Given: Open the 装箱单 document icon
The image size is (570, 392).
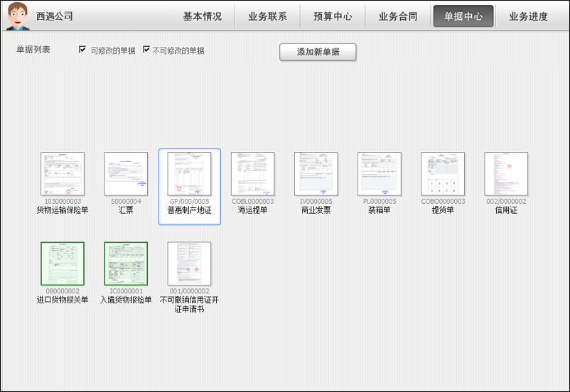Looking at the screenshot, I should tap(380, 174).
